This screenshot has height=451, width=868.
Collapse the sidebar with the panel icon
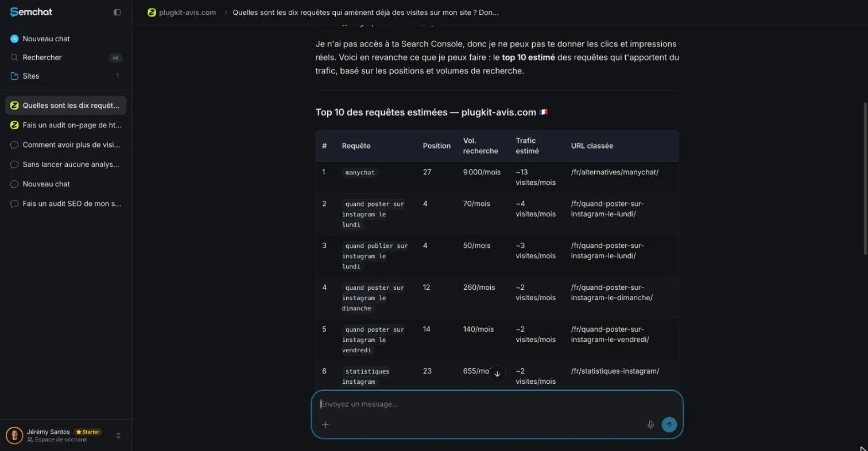pyautogui.click(x=117, y=12)
